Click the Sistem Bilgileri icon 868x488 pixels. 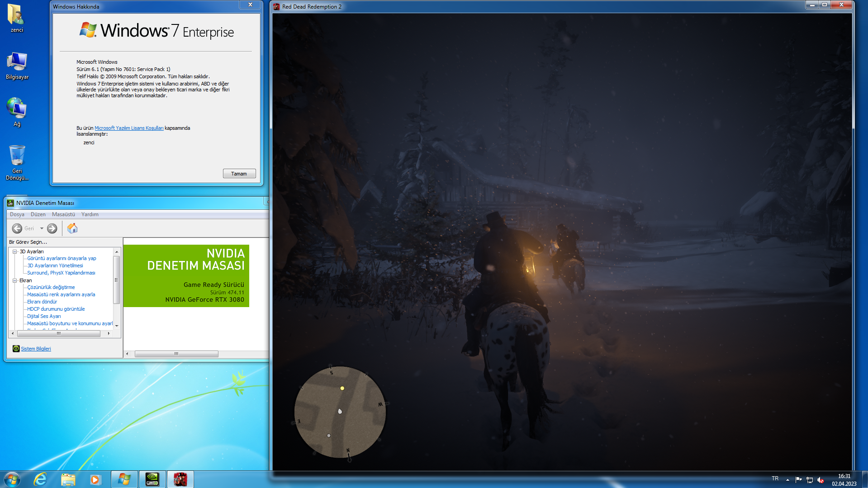[x=16, y=348]
